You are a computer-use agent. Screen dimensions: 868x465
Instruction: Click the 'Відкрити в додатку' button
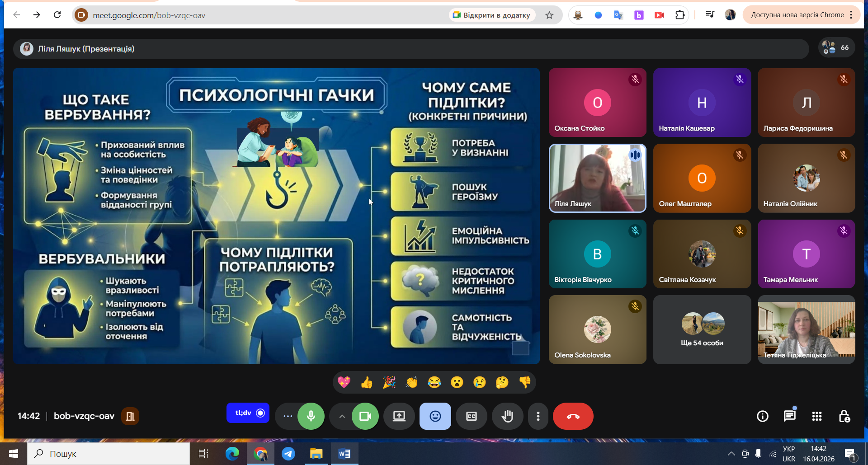[492, 15]
